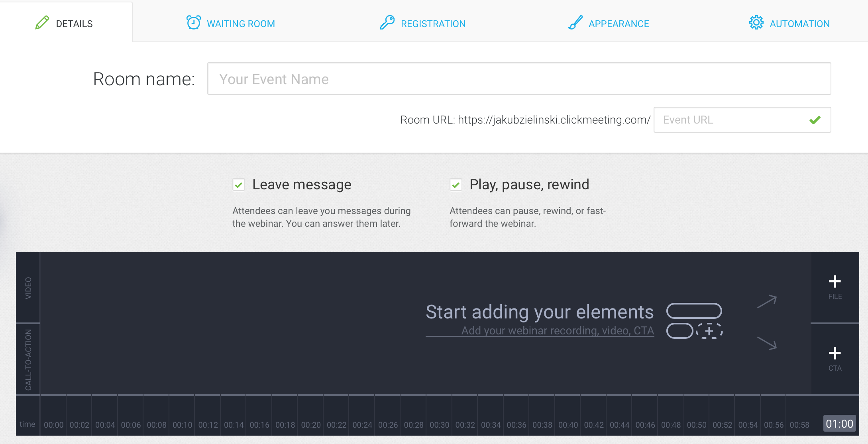The width and height of the screenshot is (868, 444).
Task: Click 00:30 on the time ruler
Action: 440,424
